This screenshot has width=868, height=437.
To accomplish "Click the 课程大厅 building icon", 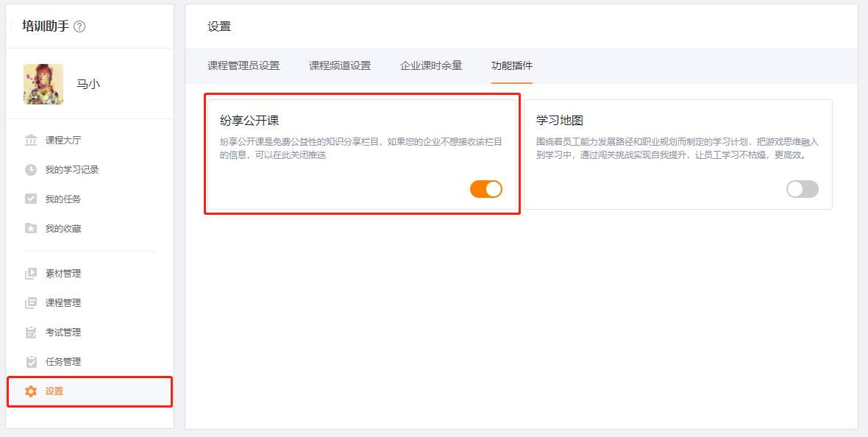I will point(31,140).
